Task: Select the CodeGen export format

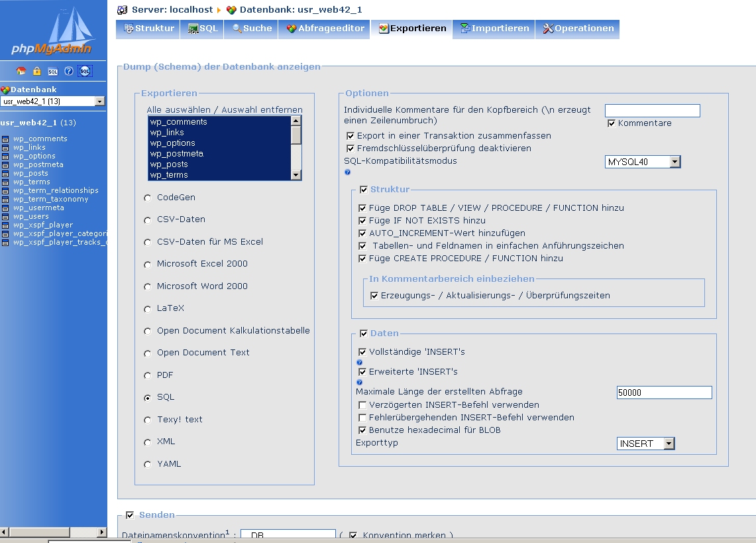Action: (148, 198)
